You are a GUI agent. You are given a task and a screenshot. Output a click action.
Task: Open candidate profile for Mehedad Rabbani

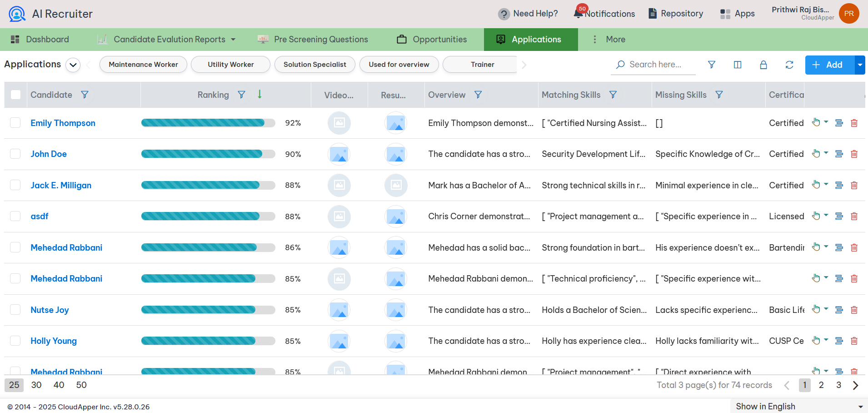66,247
